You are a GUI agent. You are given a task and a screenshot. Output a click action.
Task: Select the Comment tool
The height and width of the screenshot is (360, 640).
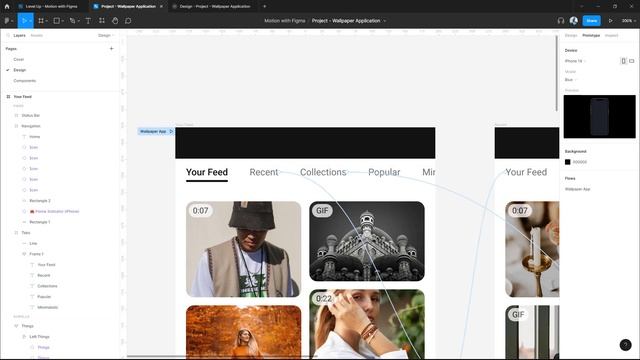coord(128,20)
